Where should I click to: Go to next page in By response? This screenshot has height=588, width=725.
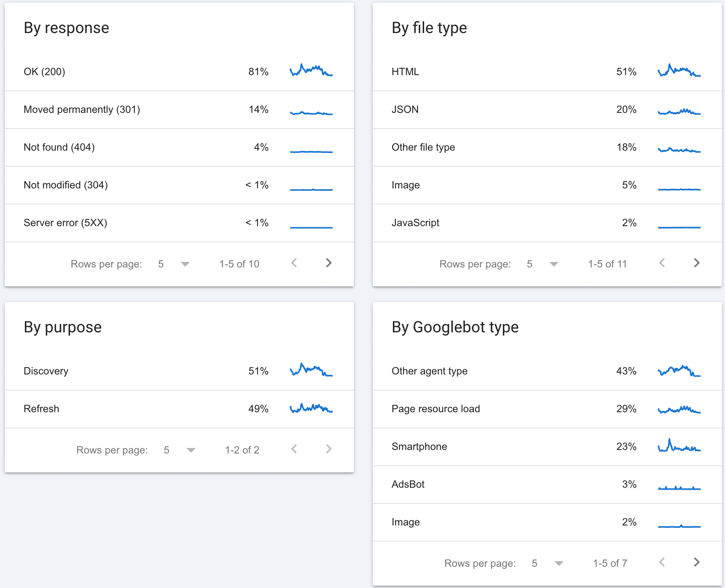(x=329, y=263)
